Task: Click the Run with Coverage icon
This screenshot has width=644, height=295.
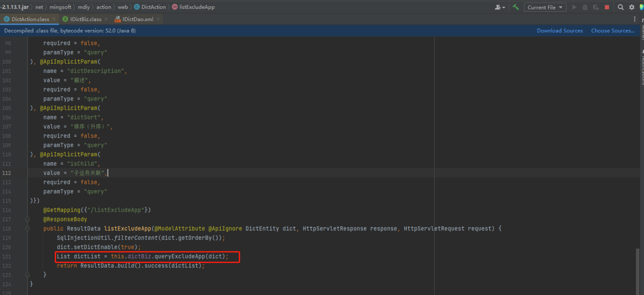Action: click(596, 7)
